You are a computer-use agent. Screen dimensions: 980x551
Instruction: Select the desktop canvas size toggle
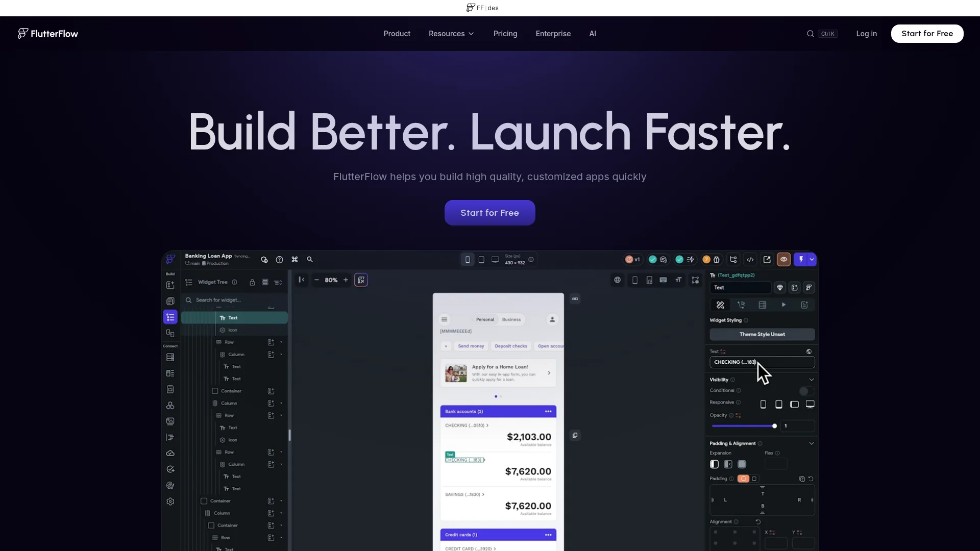(495, 260)
